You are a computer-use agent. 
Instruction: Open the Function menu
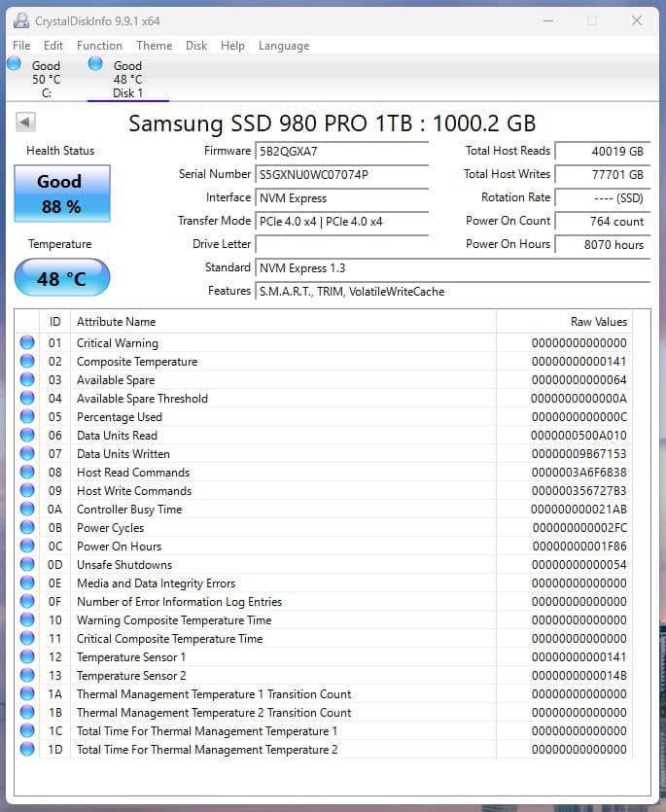point(99,46)
